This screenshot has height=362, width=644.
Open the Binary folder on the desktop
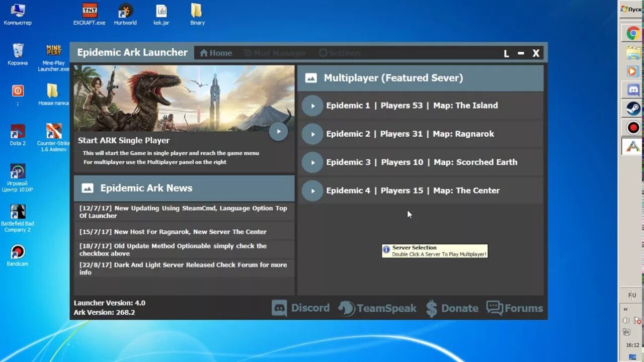tap(197, 14)
